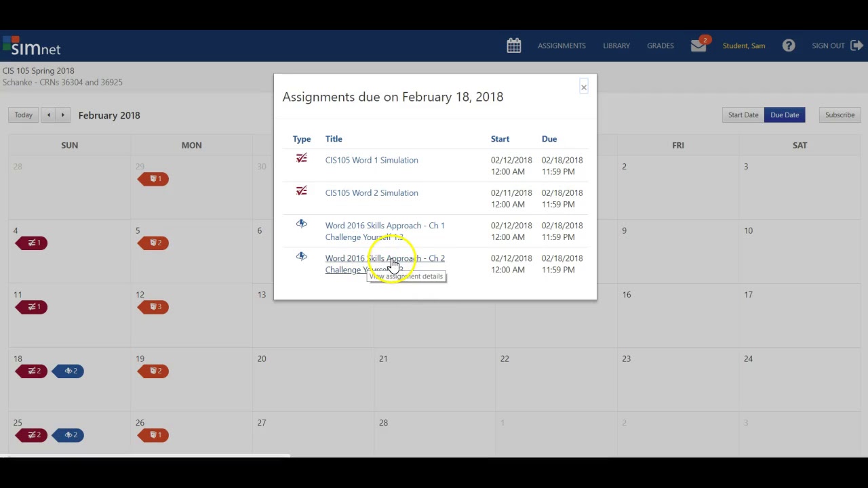Open CIS105 Word 1 Simulation link
Screen dimensions: 868x488
click(x=372, y=160)
